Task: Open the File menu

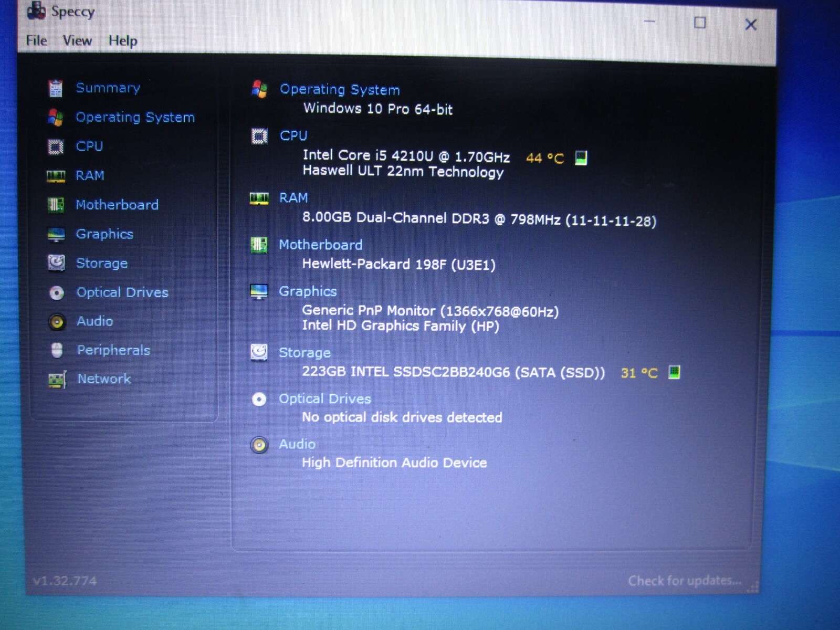Action: (x=37, y=40)
